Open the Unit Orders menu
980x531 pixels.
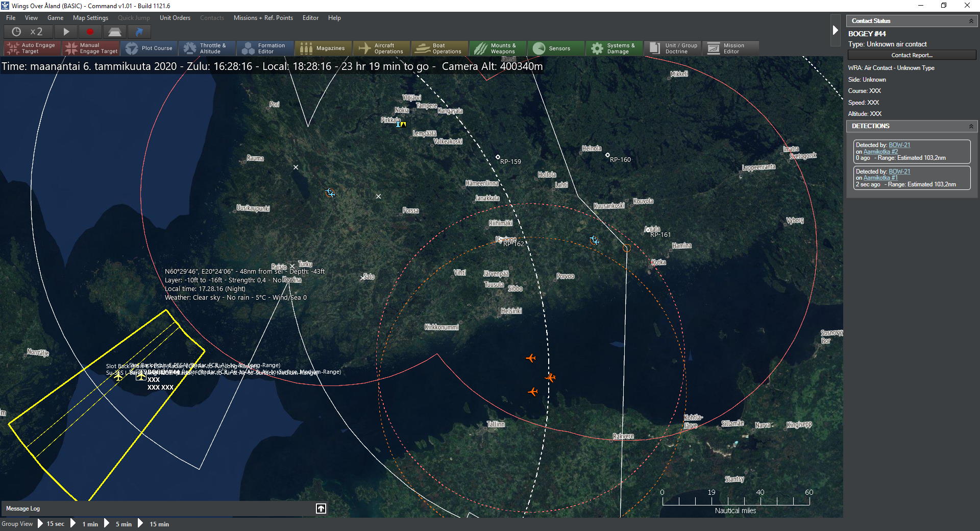coord(175,18)
